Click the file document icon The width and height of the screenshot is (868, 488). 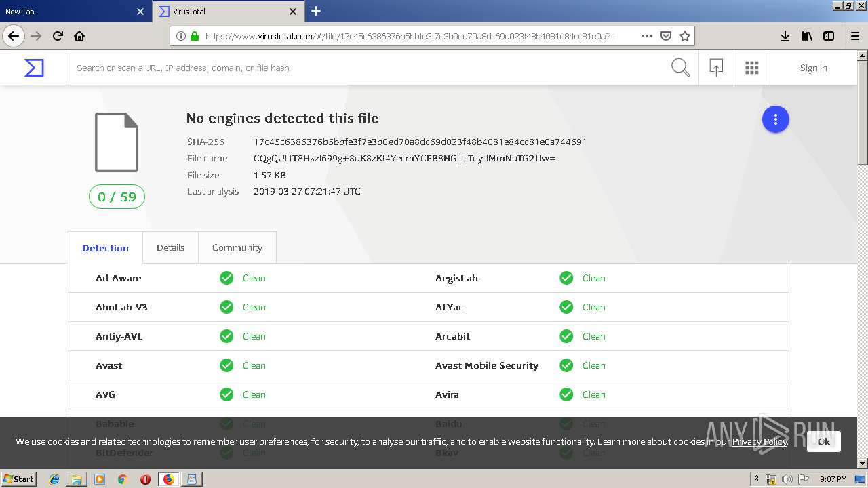[117, 142]
